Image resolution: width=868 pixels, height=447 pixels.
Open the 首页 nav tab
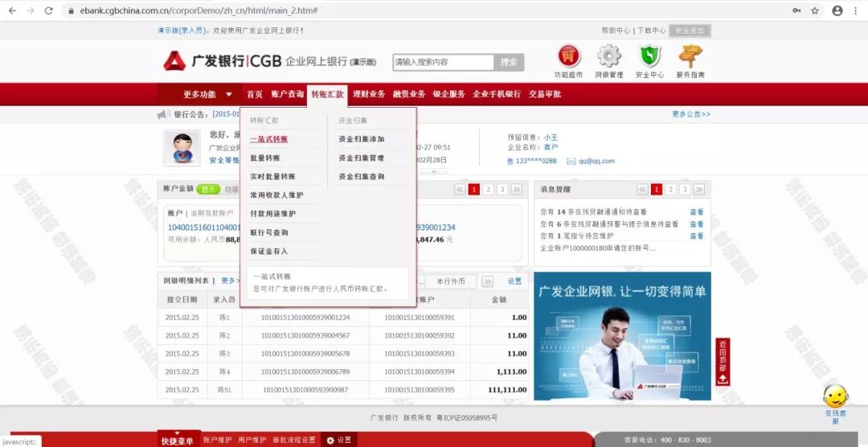pos(255,95)
